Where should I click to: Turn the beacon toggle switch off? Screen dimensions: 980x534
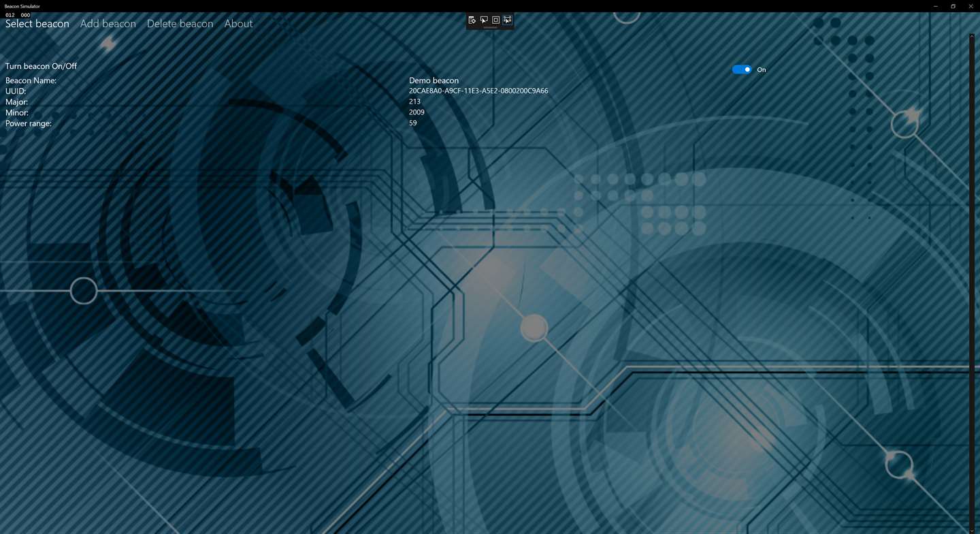click(x=742, y=69)
